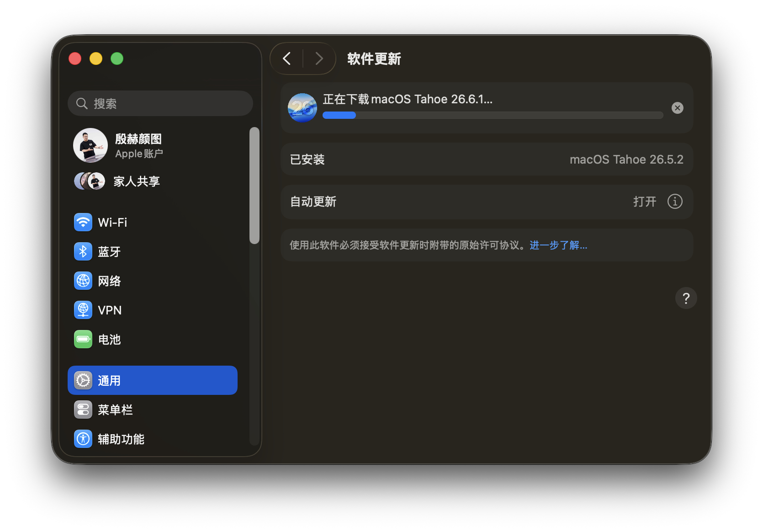Click the red close window button

(x=75, y=59)
